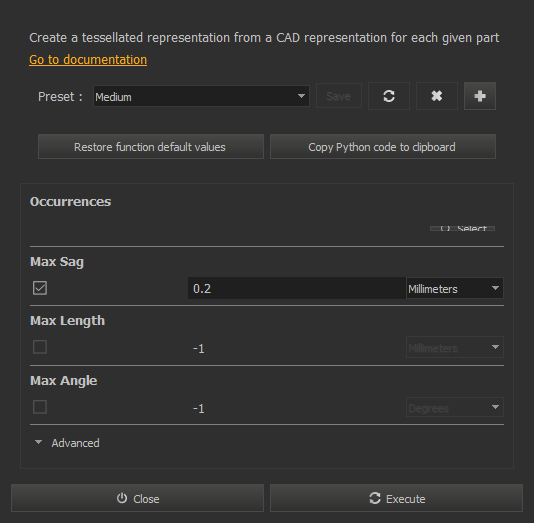534x523 pixels.
Task: Click the Execute button
Action: tap(396, 498)
